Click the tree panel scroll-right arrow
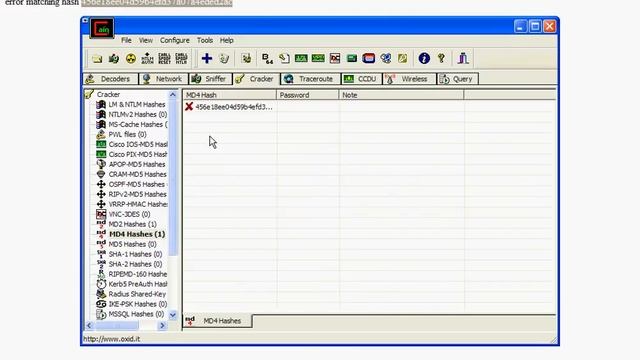Image resolution: width=640 pixels, height=360 pixels. coord(162,326)
